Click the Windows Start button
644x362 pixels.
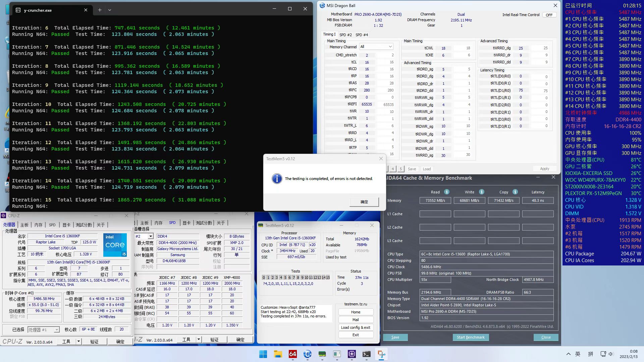pyautogui.click(x=263, y=354)
